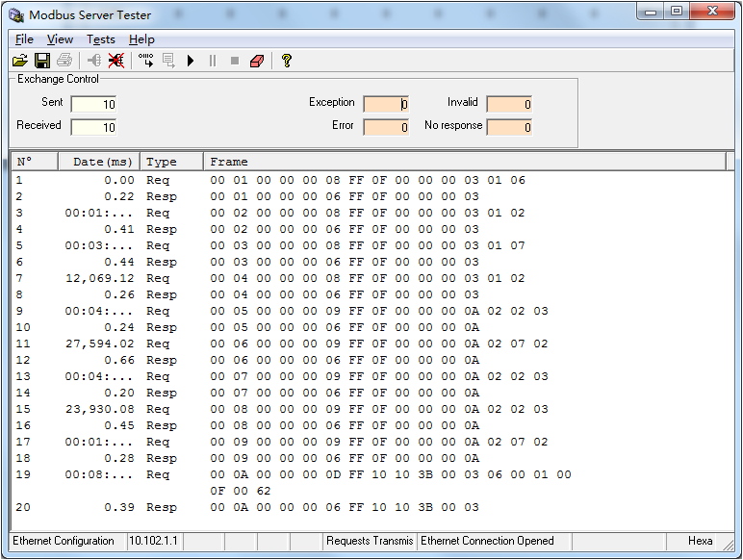Click the grayed request list icon
This screenshot has width=743, height=560.
[168, 61]
